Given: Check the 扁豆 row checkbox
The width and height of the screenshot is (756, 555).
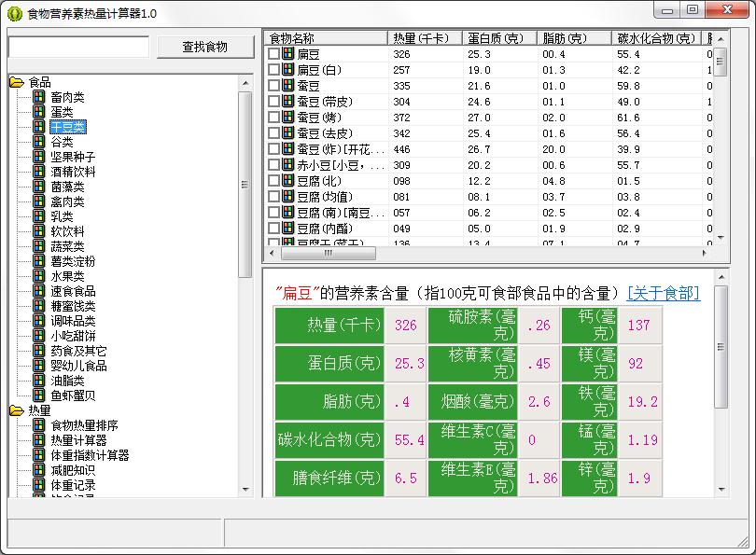Looking at the screenshot, I should coord(273,53).
